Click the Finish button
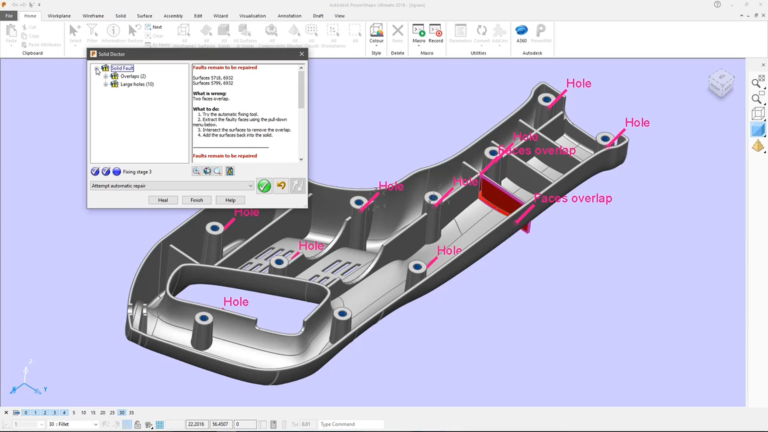Viewport: 768px width, 432px height. coord(196,200)
